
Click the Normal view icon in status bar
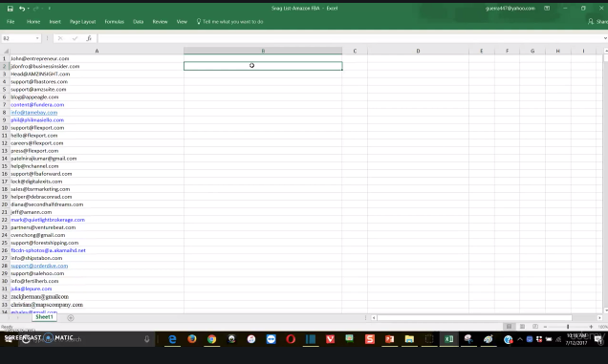click(x=510, y=327)
